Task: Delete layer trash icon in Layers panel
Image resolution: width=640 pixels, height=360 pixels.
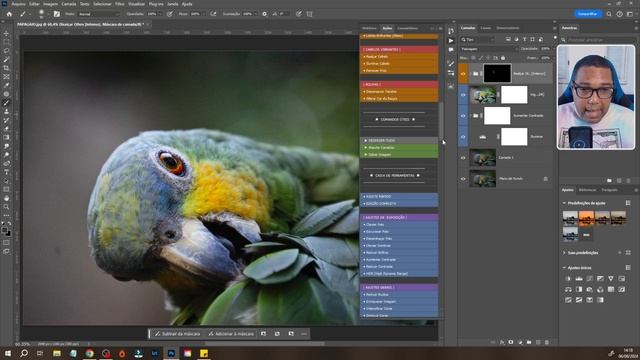Action: (x=547, y=342)
